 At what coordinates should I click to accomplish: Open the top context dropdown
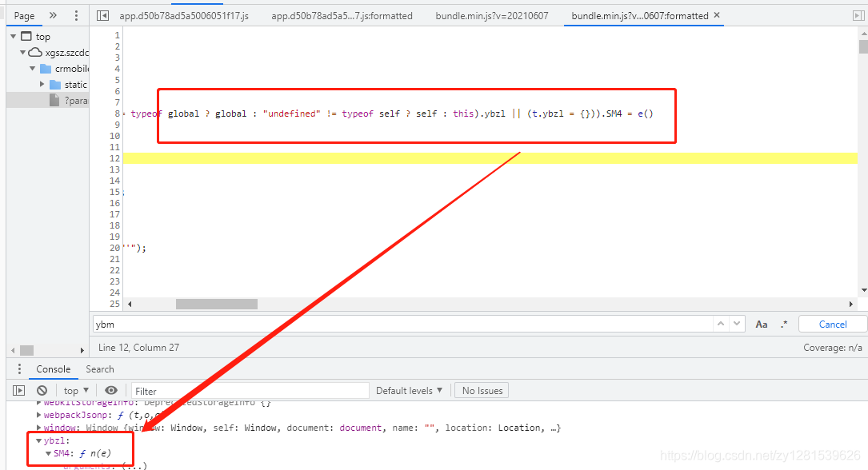pyautogui.click(x=76, y=390)
